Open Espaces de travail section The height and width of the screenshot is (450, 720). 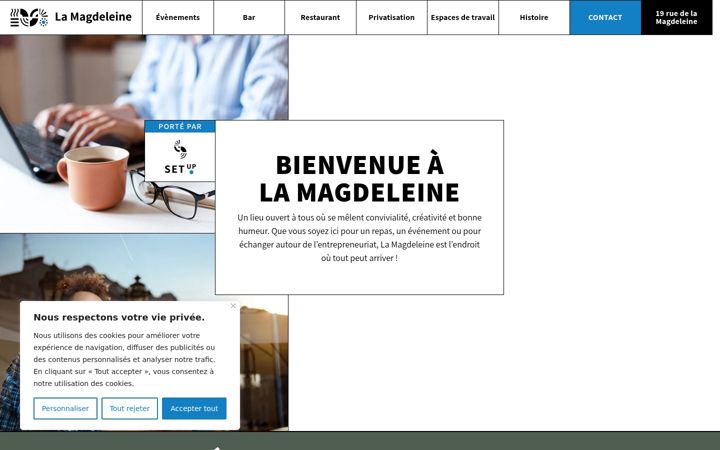(462, 17)
